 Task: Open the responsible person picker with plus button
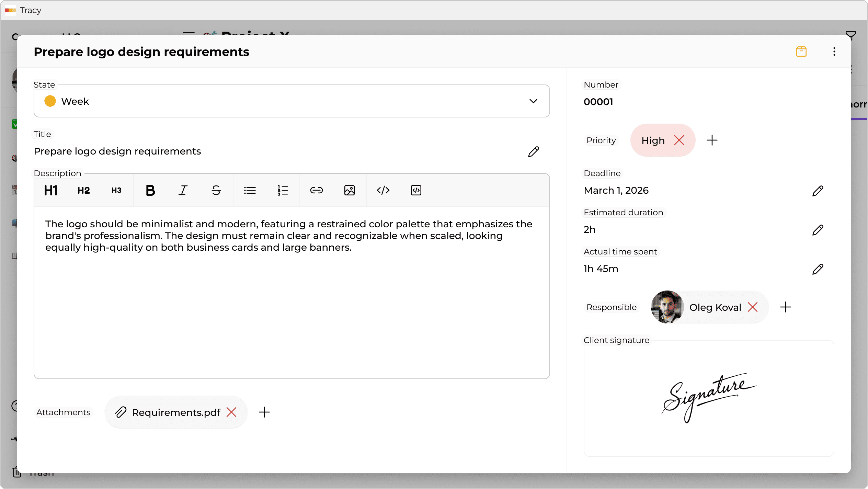click(786, 307)
